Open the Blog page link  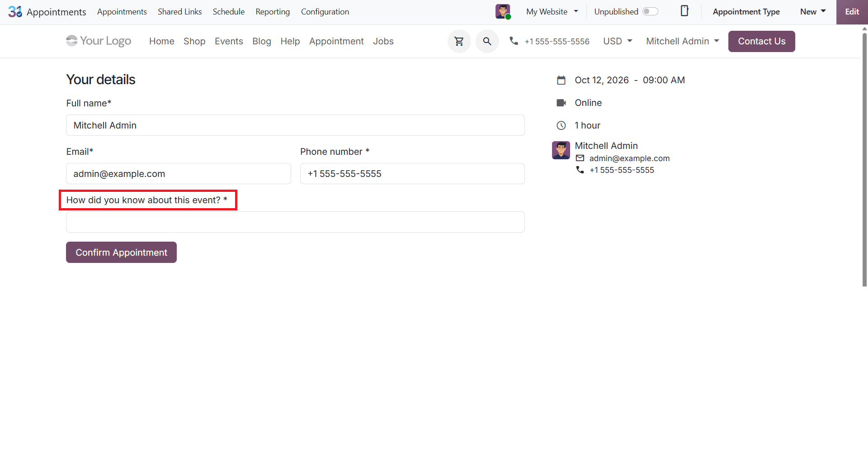[x=262, y=41]
